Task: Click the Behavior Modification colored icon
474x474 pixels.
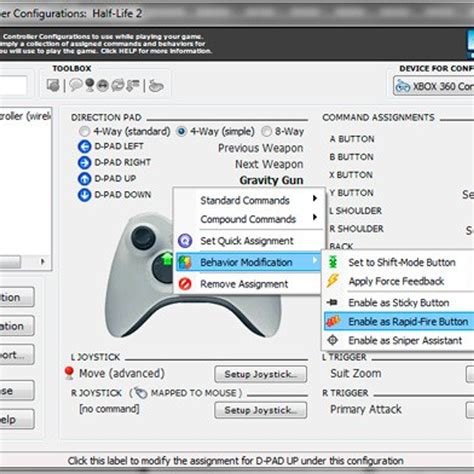Action: (185, 262)
